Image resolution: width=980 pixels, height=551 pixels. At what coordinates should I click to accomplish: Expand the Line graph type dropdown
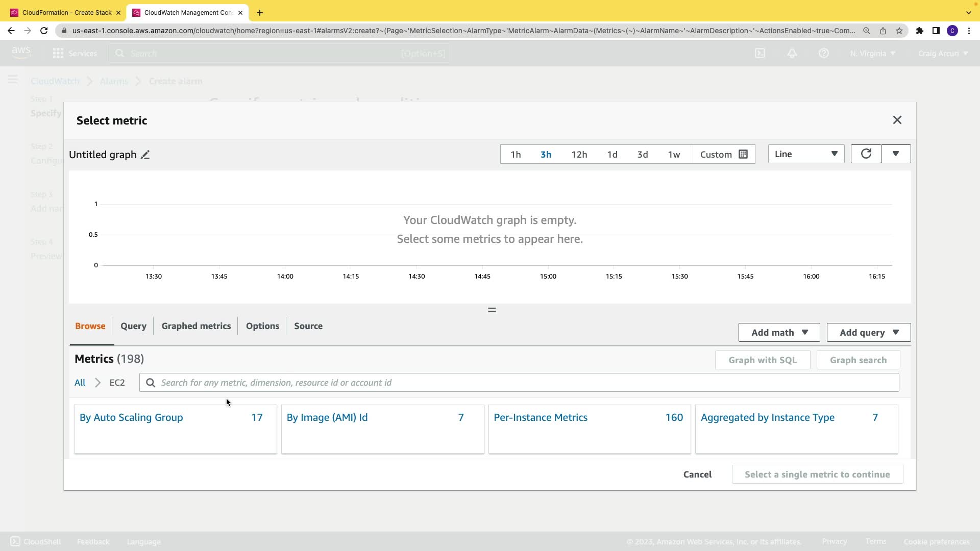[x=805, y=154]
